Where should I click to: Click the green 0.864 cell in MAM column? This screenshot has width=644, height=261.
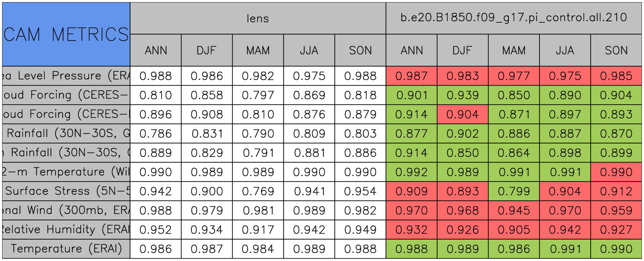point(513,153)
